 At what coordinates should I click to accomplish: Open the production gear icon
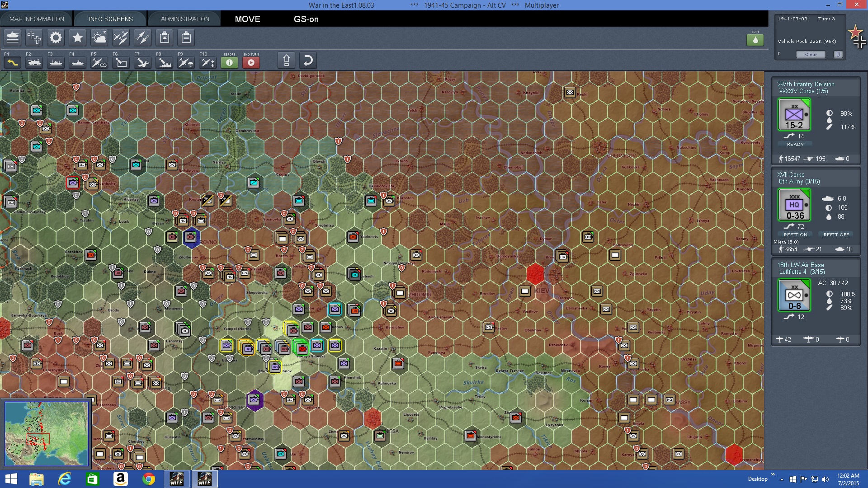click(56, 38)
